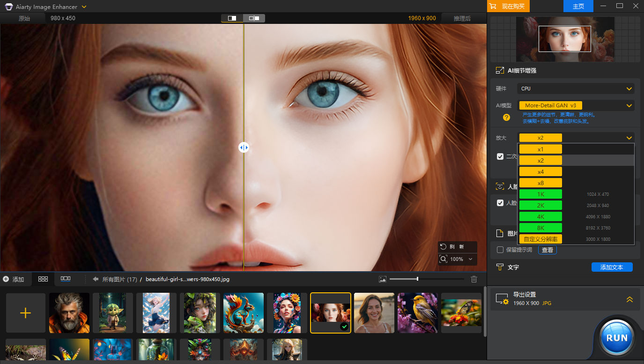Open the AI模型 More-Detail GAN dropdown
This screenshot has height=364, width=644.
click(576, 105)
